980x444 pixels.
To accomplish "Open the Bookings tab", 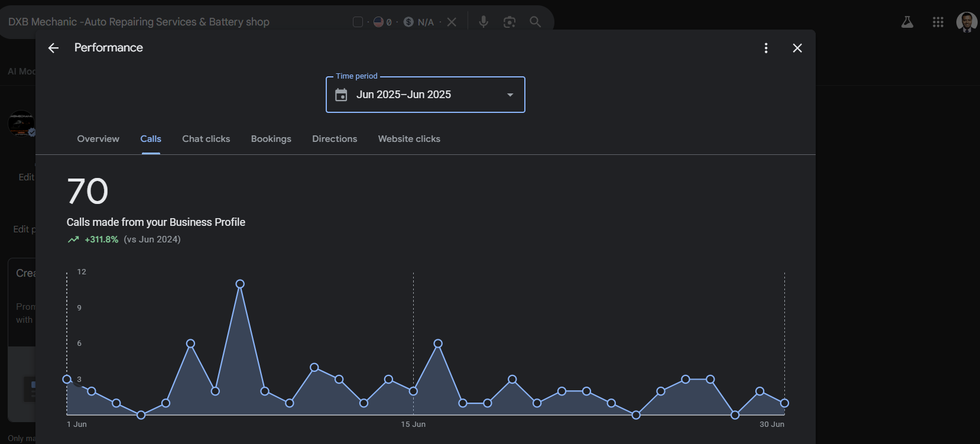I will [x=271, y=139].
